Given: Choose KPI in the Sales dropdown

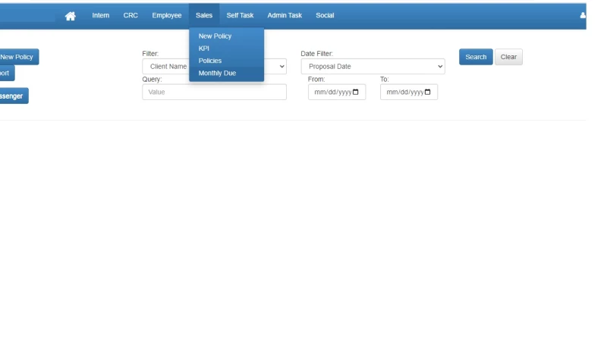Looking at the screenshot, I should [x=203, y=48].
